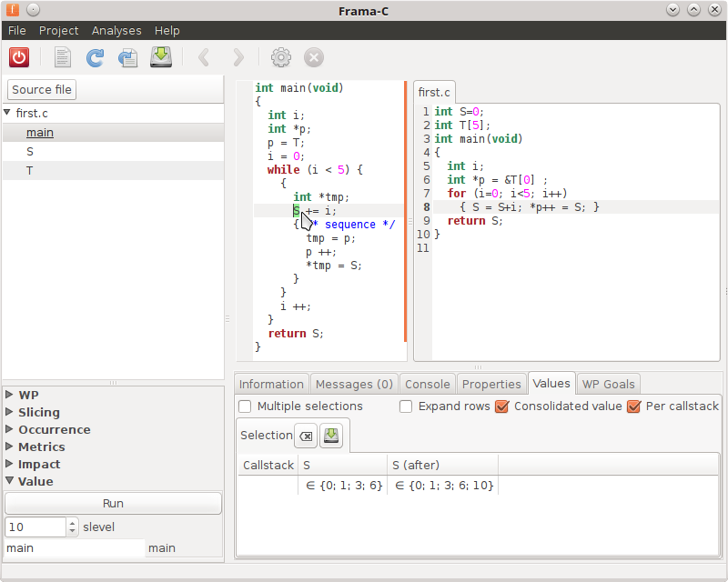The height and width of the screenshot is (582, 728).
Task: Click 'int T[5];' in the first.c source
Action: click(x=462, y=125)
